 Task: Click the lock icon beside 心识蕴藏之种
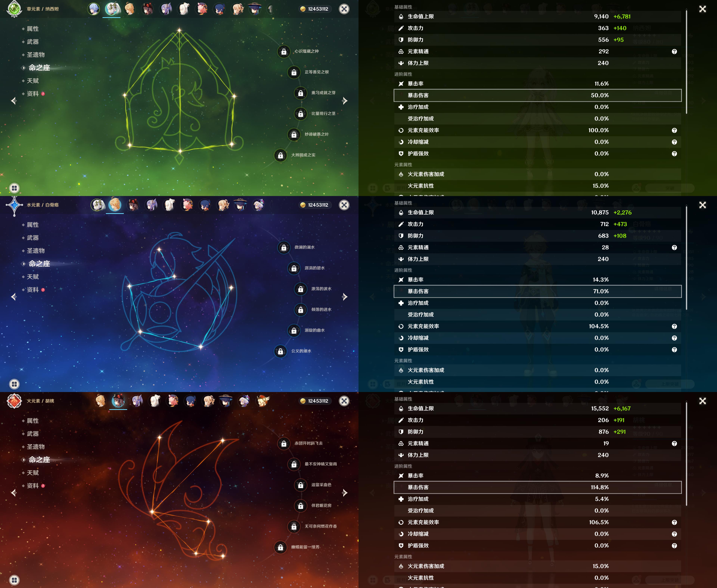pyautogui.click(x=284, y=52)
